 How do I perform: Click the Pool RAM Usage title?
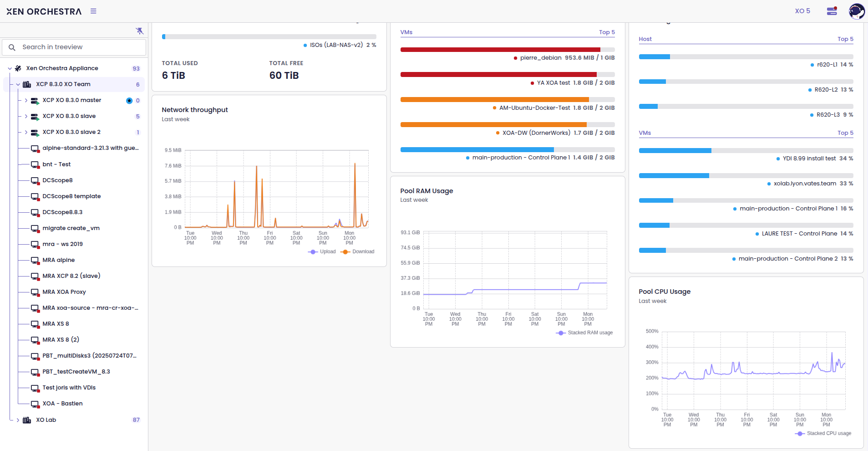click(427, 191)
